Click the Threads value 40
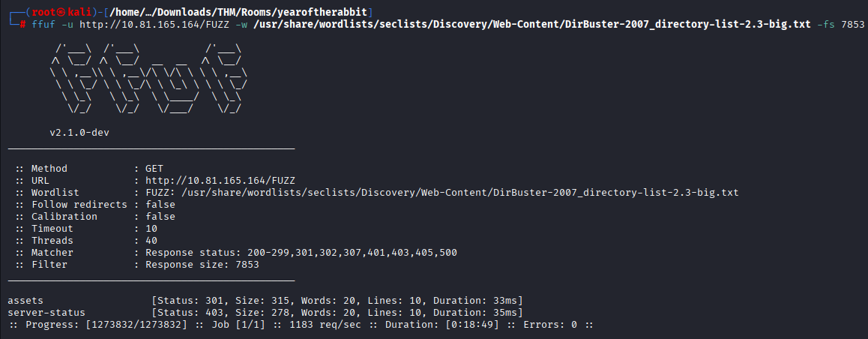This screenshot has width=868, height=339. [151, 241]
